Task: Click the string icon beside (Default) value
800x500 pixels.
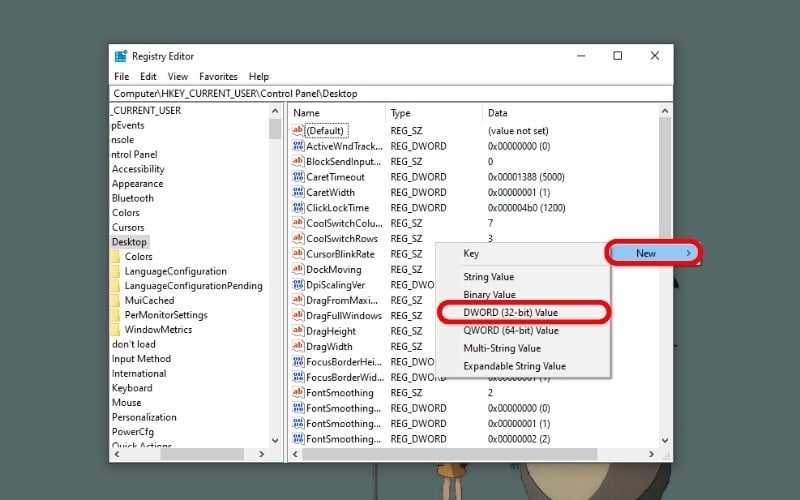Action: click(x=298, y=130)
